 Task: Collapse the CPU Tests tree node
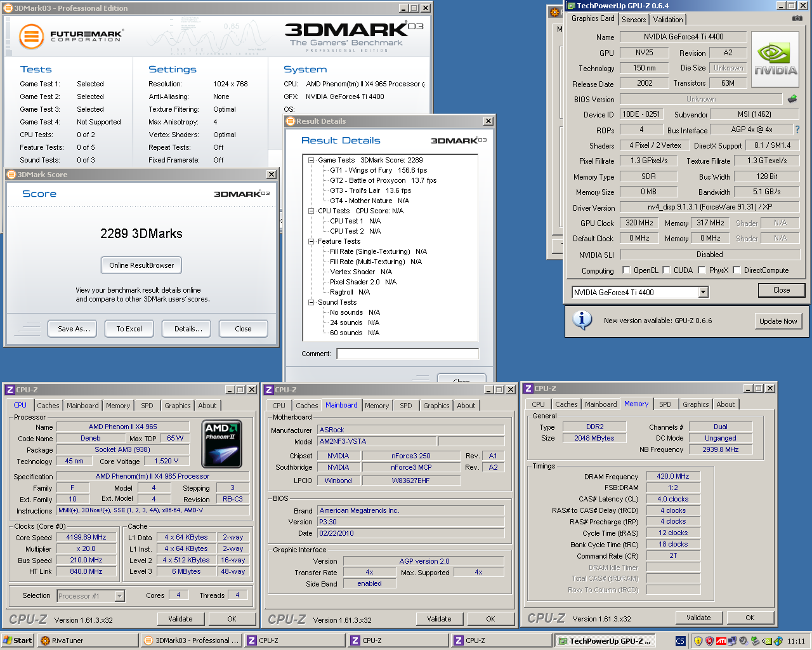311,211
